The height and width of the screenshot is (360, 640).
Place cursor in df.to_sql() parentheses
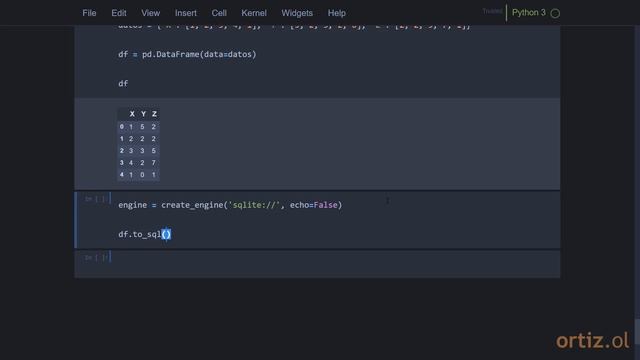[167, 234]
